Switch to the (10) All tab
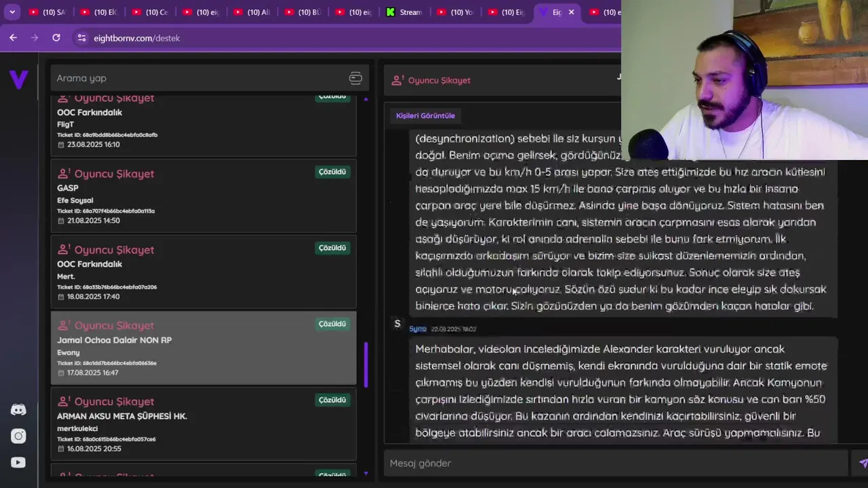This screenshot has height=488, width=868. click(x=252, y=12)
